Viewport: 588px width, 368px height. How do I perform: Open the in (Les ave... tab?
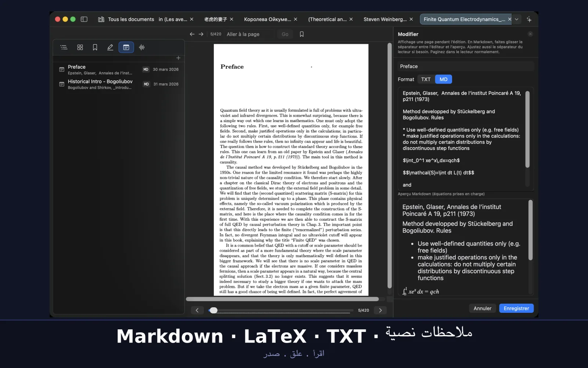pyautogui.click(x=173, y=19)
